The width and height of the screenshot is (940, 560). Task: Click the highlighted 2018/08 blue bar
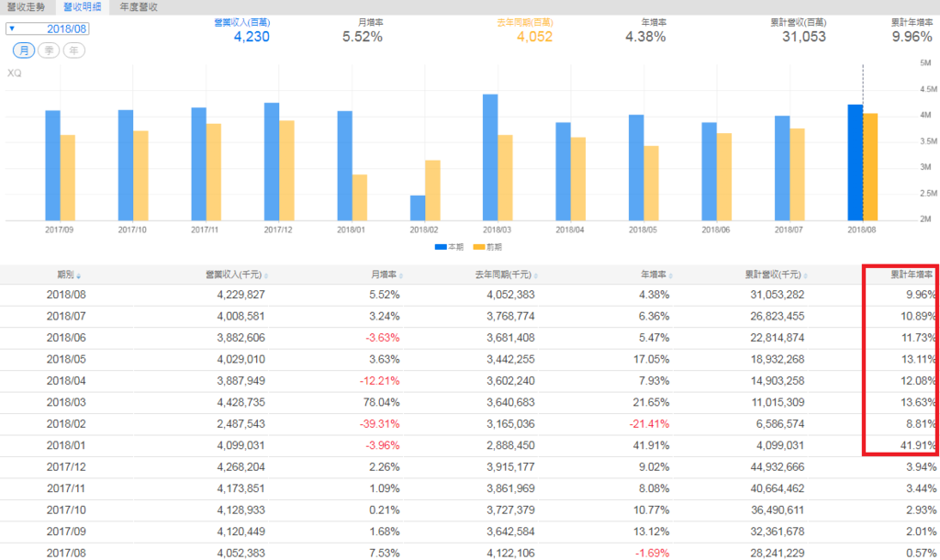[x=855, y=162]
